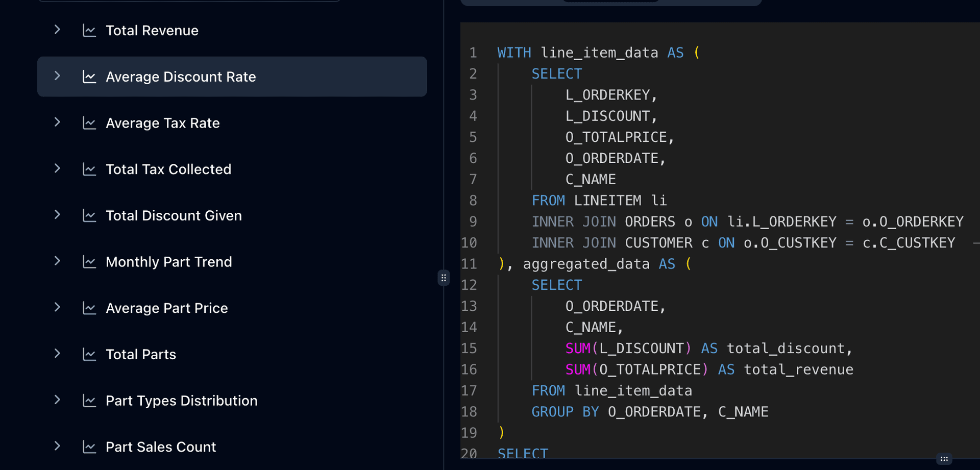Select the Part Types Distribution metric label
980x470 pixels.
point(182,401)
